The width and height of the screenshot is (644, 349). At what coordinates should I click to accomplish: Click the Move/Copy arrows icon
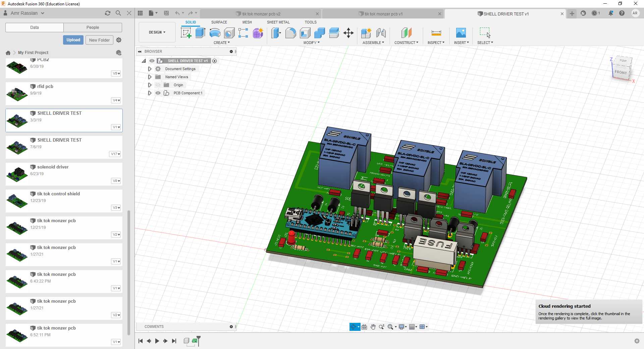[348, 33]
